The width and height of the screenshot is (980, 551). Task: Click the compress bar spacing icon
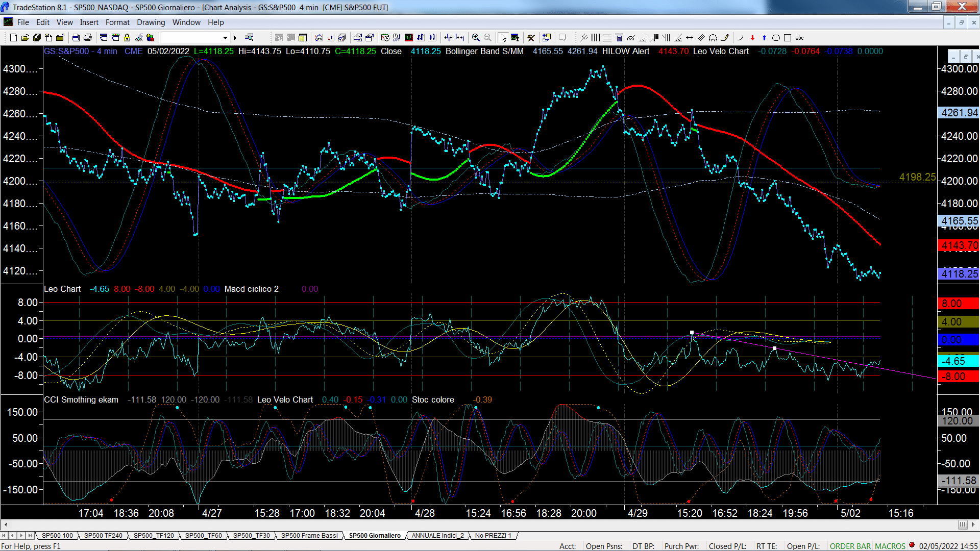[x=448, y=38]
